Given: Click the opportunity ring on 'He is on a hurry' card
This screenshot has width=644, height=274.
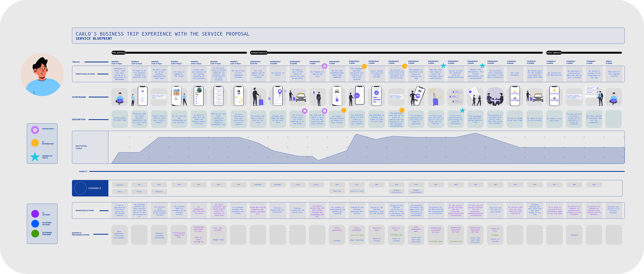Looking at the screenshot, I should click(x=305, y=111).
